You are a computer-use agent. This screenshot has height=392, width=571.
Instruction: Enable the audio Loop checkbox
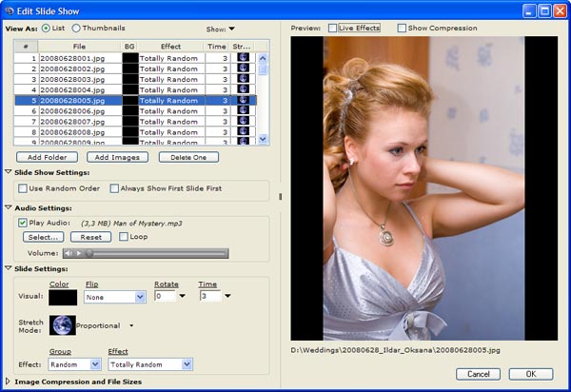coord(124,237)
